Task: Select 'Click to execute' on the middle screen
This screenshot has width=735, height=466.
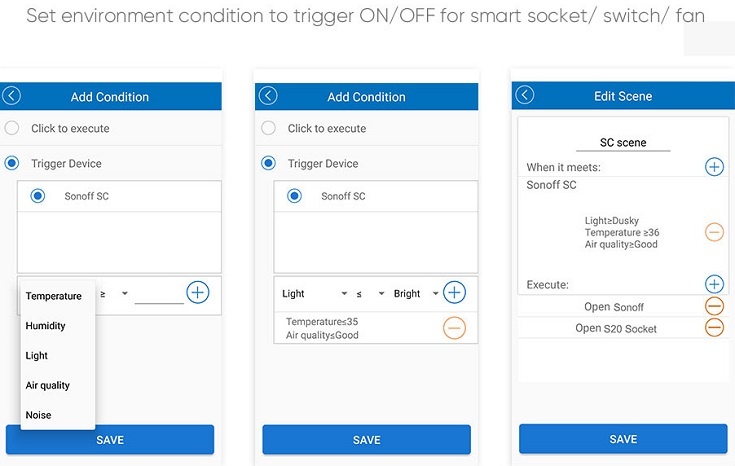Action: 268,128
